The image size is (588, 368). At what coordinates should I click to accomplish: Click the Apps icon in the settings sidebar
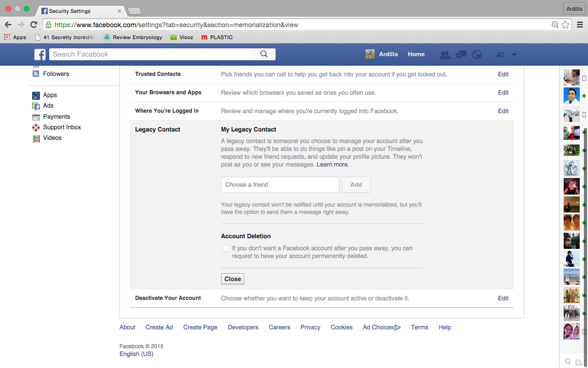(36, 95)
